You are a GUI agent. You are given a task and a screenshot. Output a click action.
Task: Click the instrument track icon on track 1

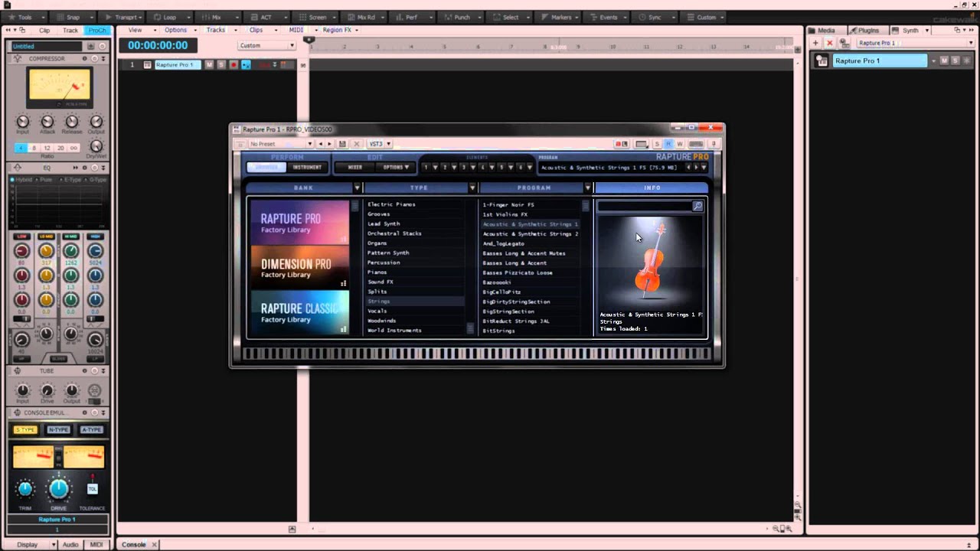[147, 65]
